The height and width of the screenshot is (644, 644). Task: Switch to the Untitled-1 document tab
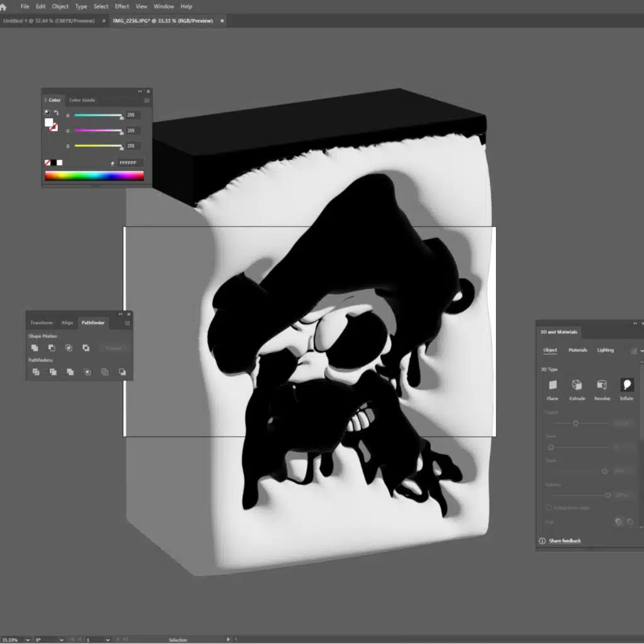pos(49,21)
